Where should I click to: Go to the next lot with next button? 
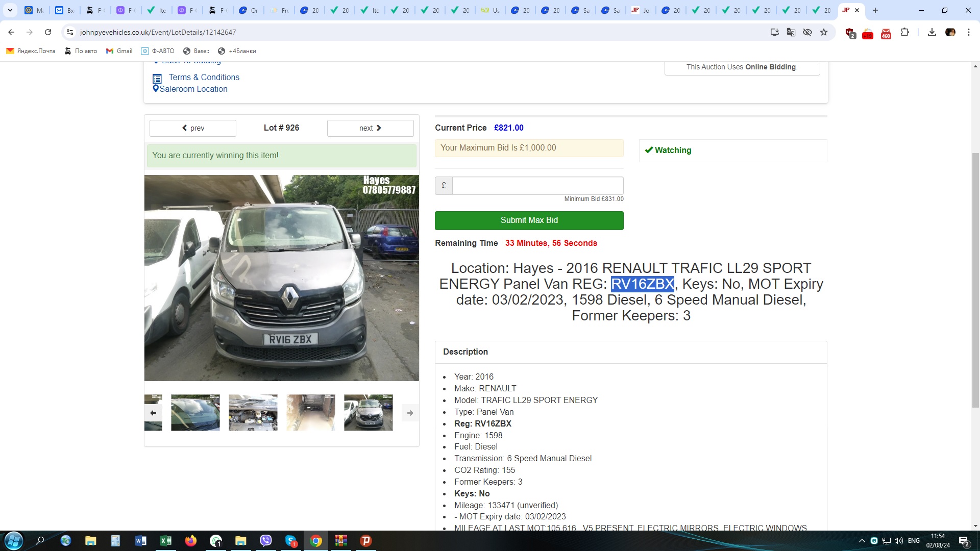pos(370,128)
